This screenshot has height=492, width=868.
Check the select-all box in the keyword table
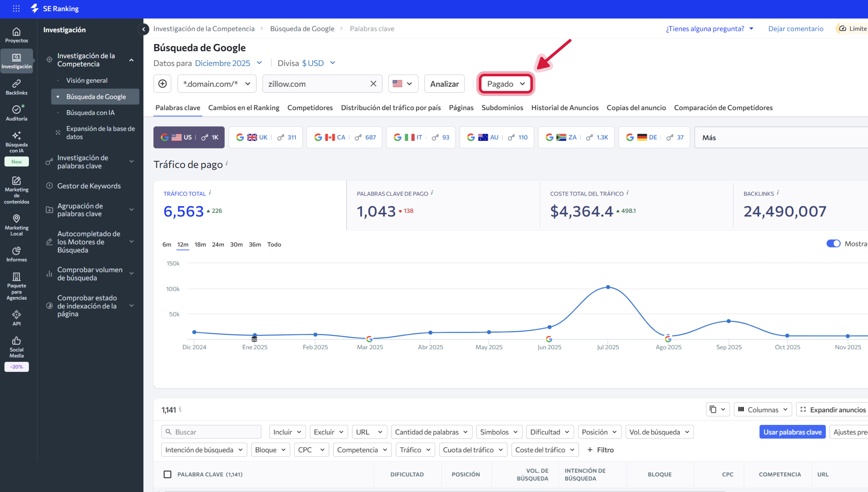[x=168, y=474]
